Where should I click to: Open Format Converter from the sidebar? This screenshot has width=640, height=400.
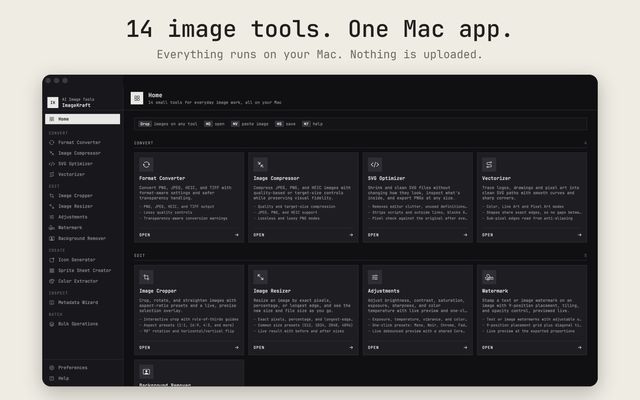pos(82,142)
